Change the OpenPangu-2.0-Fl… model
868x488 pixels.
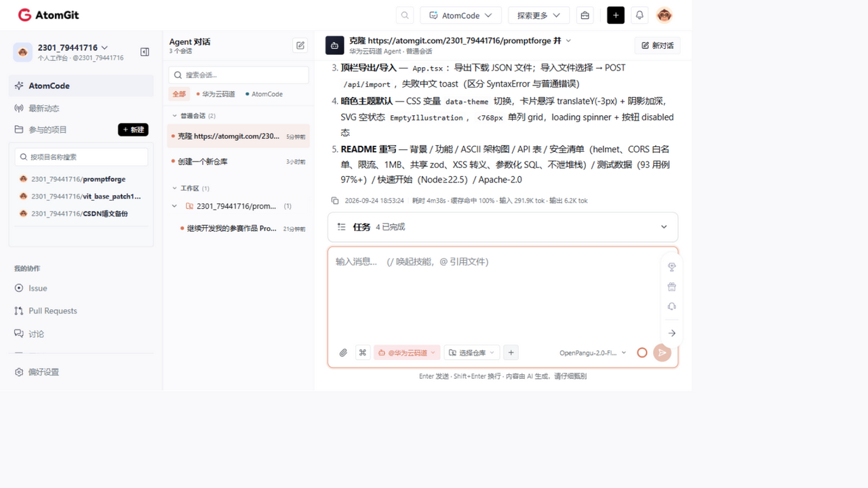coord(593,352)
